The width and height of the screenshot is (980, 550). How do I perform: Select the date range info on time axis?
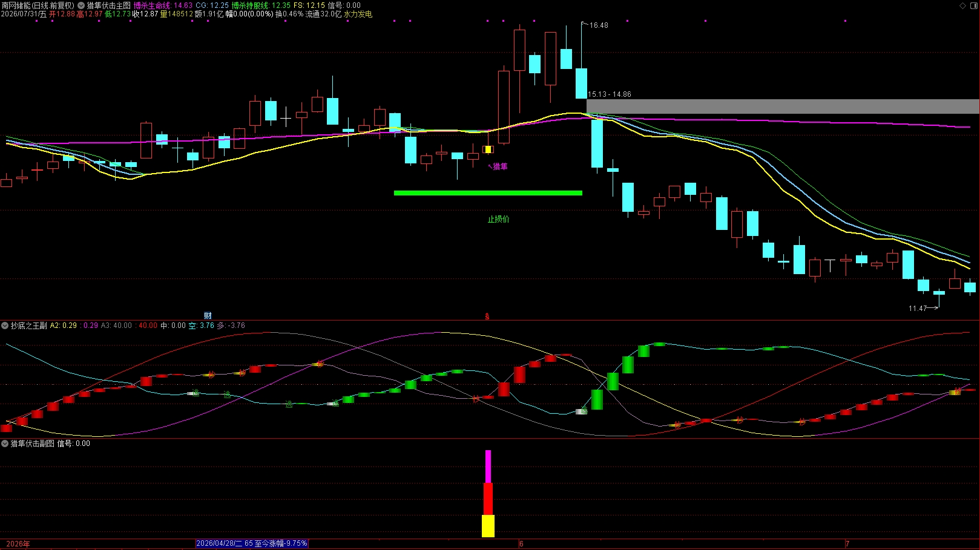(252, 543)
